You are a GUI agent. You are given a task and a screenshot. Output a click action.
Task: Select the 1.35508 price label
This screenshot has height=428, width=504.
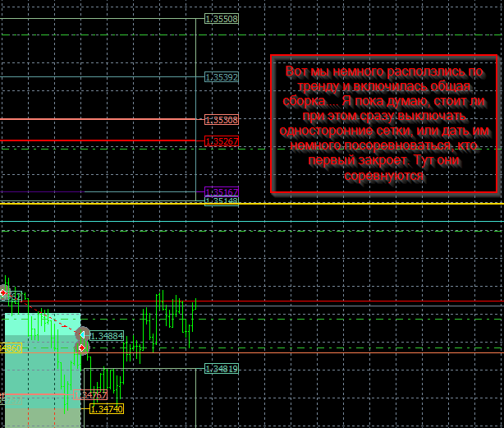[x=222, y=19]
